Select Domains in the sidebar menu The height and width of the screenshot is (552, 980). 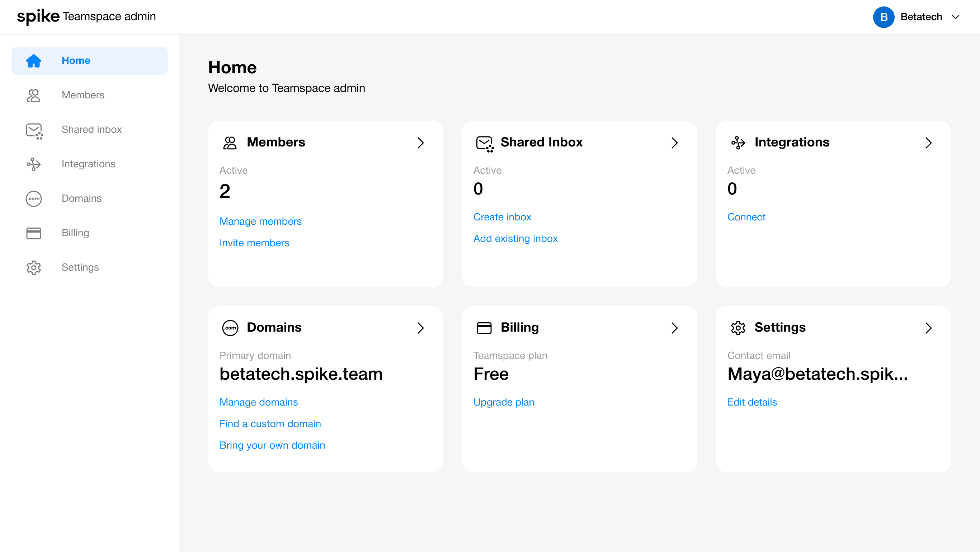[81, 199]
